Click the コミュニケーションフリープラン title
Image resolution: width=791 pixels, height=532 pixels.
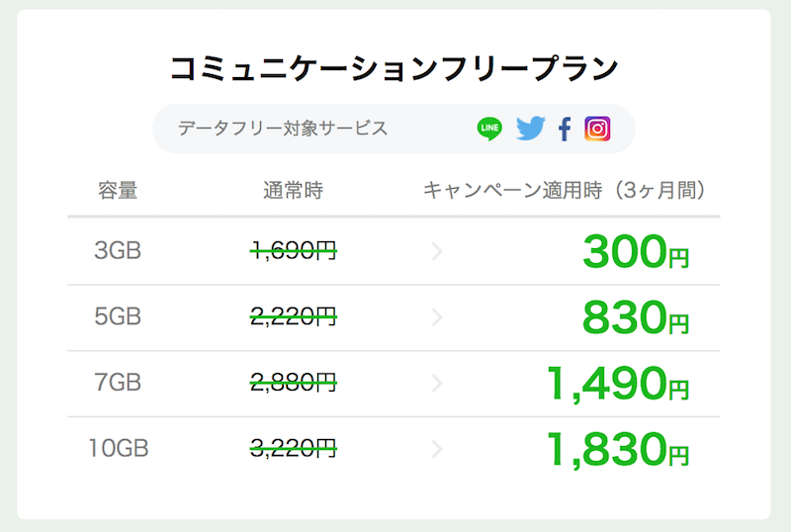pyautogui.click(x=394, y=68)
